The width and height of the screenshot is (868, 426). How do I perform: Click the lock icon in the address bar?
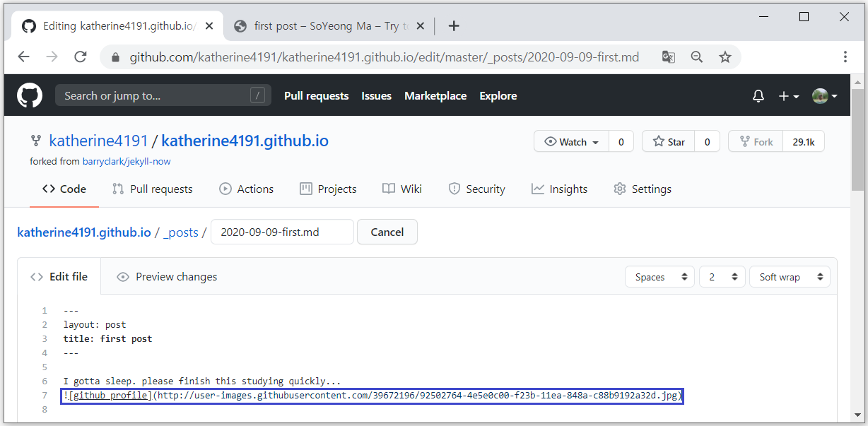(x=115, y=57)
